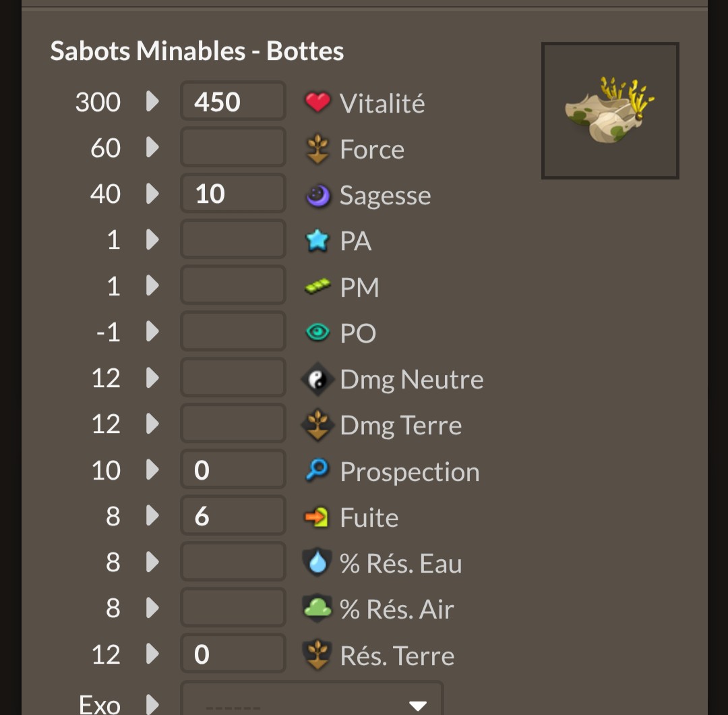
Task: Click the arrow next to Force 60
Action: pyautogui.click(x=152, y=147)
